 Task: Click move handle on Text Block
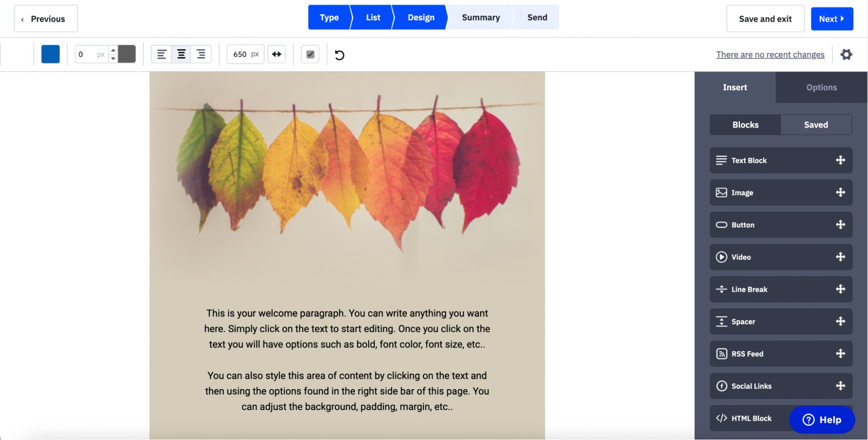coord(840,160)
